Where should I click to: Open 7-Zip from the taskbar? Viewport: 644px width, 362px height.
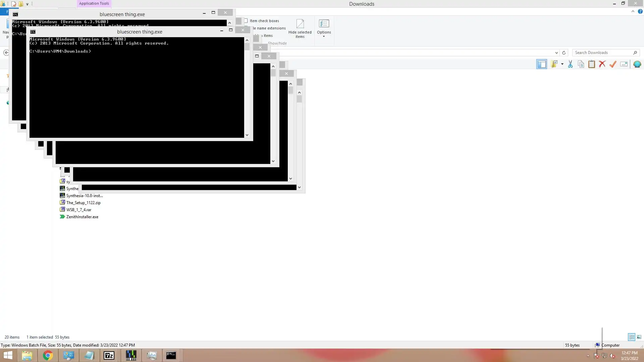(109, 355)
